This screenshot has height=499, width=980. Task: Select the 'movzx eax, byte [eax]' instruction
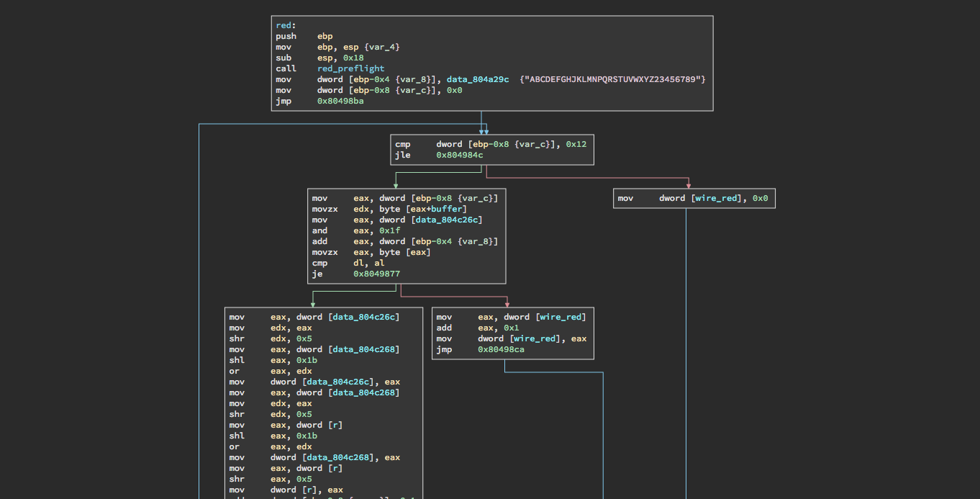click(371, 252)
